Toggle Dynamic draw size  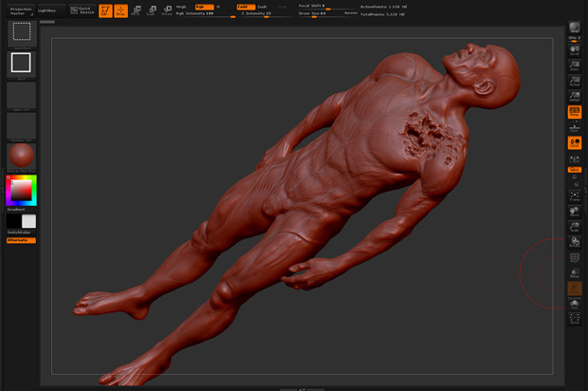click(x=351, y=13)
